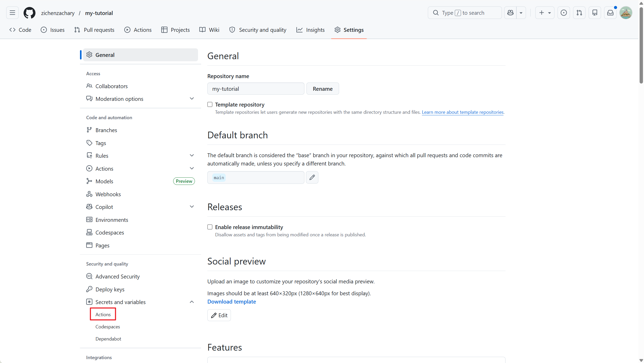This screenshot has height=363, width=644.
Task: Open the create new plus dropdown
Action: point(545,13)
